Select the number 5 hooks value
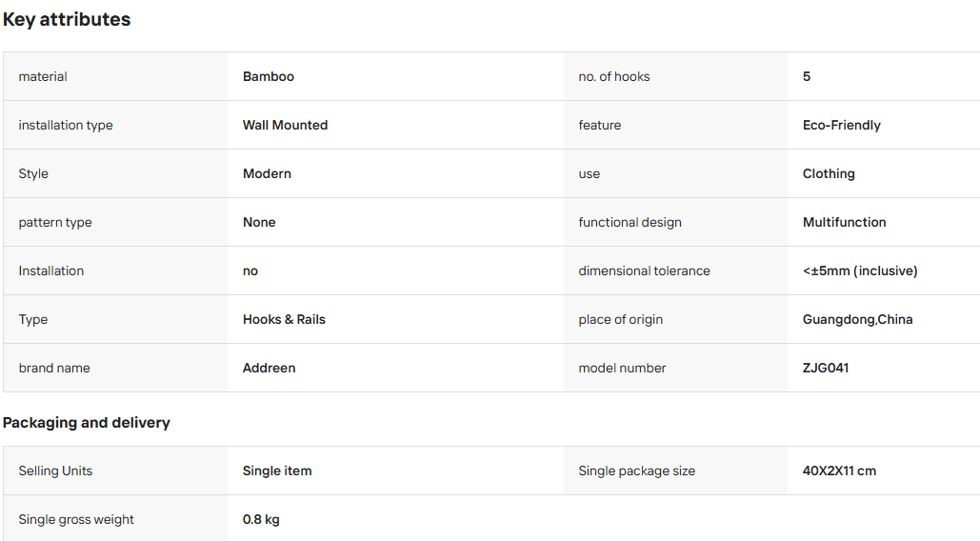Image resolution: width=980 pixels, height=541 pixels. pyautogui.click(x=807, y=76)
